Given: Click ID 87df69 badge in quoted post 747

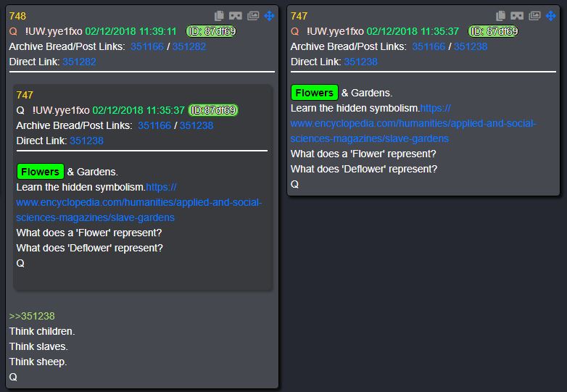Looking at the screenshot, I should (x=213, y=110).
